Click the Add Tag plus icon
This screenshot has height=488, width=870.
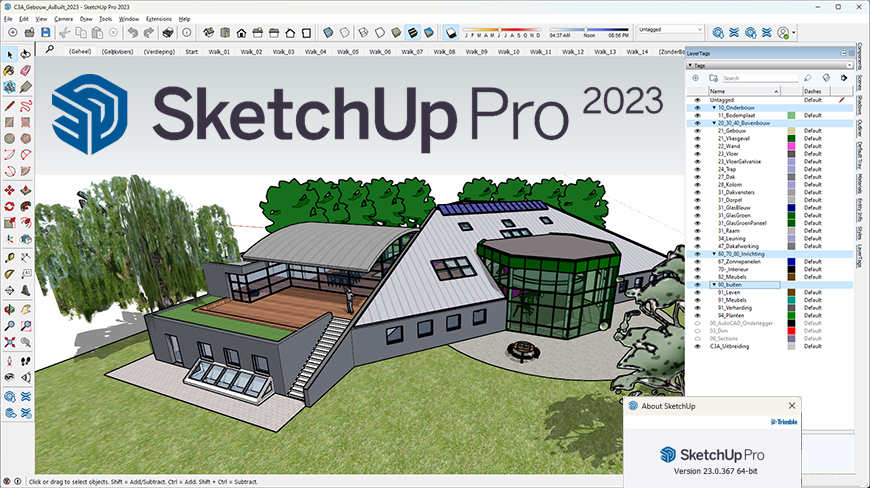click(x=696, y=77)
